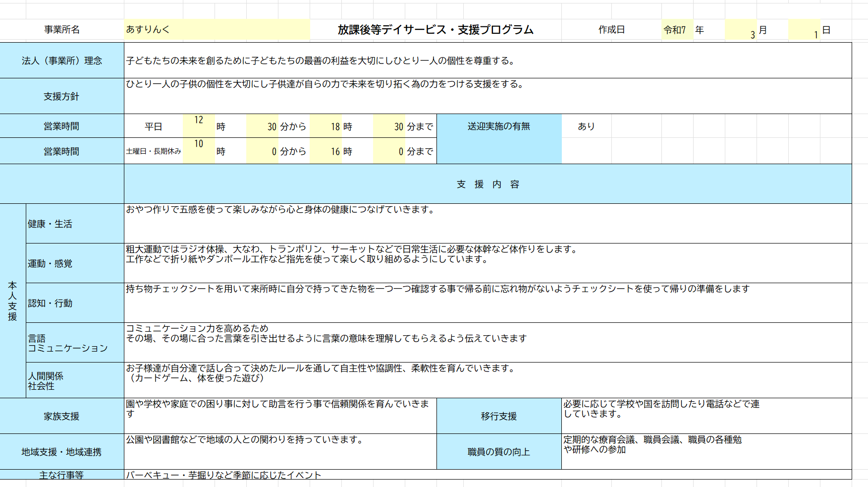This screenshot has width=868, height=487.
Task: Click the "土曜日・長期休み" cell
Action: [x=154, y=151]
